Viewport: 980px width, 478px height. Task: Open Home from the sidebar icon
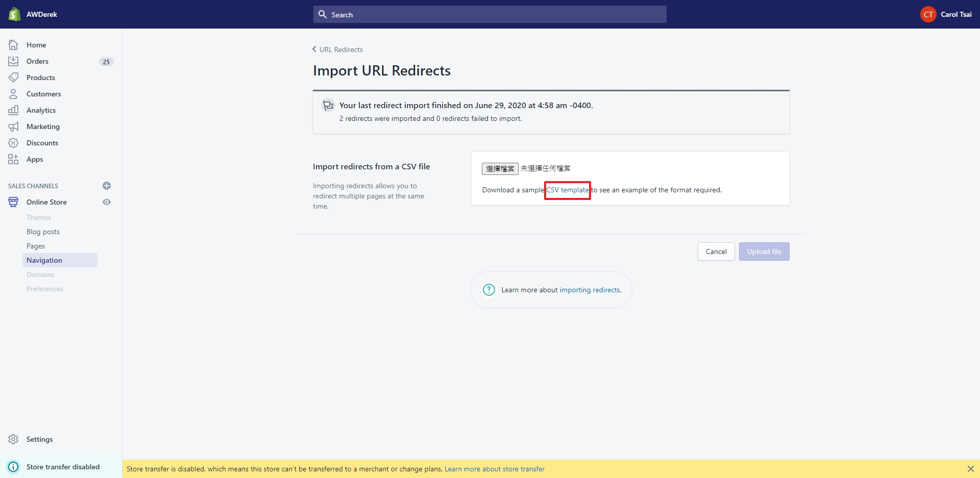(x=13, y=45)
